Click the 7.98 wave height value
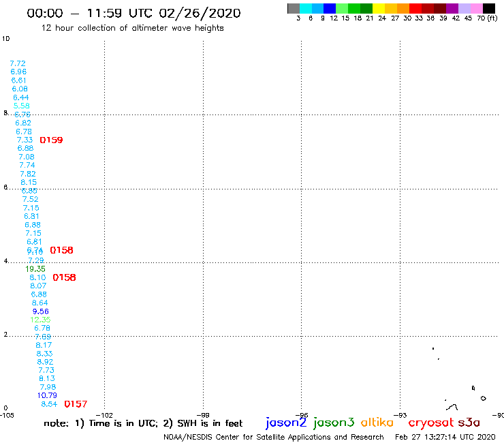504x443 pixels. tap(48, 387)
